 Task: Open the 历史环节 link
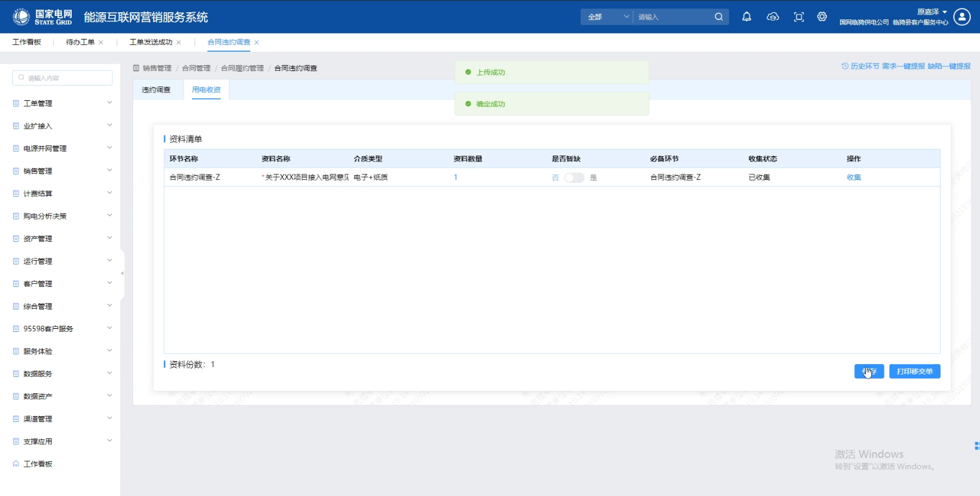[860, 66]
